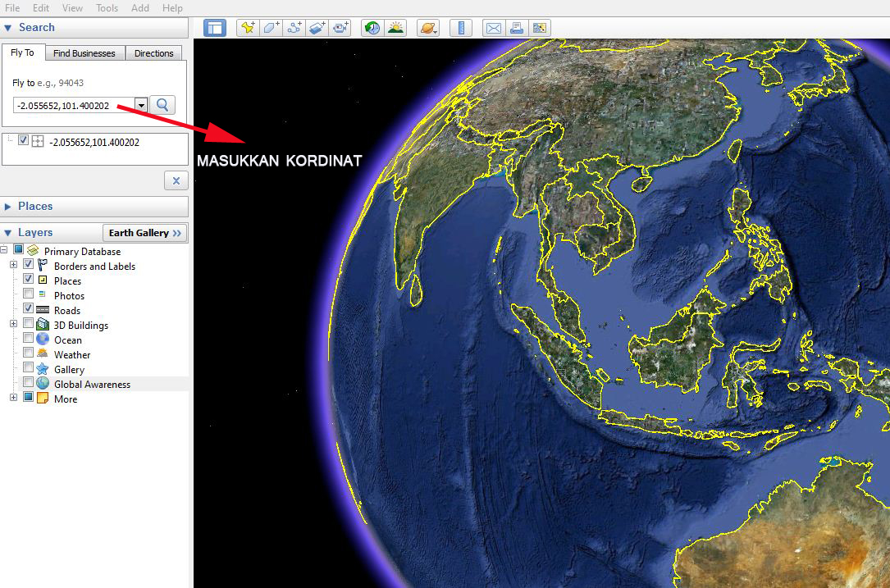
Task: Collapse the Search panel triangle
Action: [8, 28]
